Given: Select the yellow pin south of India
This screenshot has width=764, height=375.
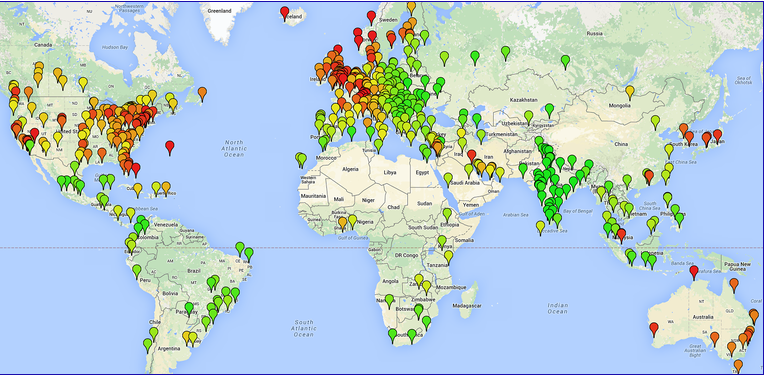Looking at the screenshot, I should pos(540,227).
